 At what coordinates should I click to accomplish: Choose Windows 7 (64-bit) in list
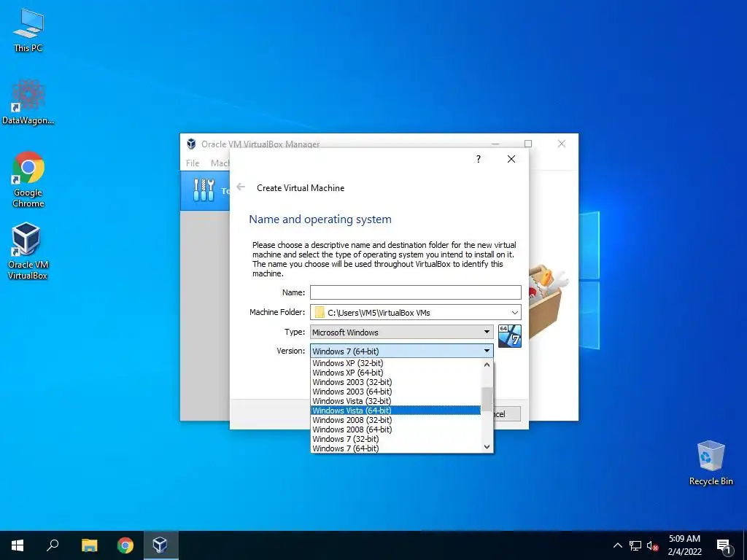395,448
